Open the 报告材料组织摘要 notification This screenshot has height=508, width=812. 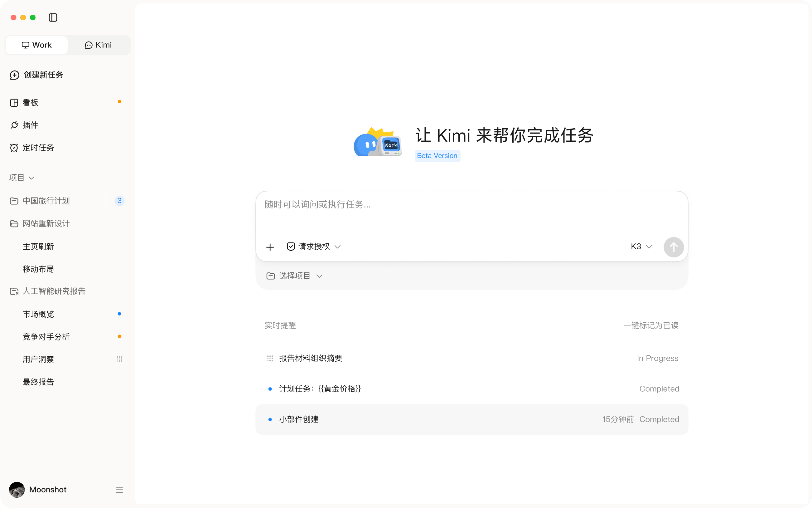coord(471,359)
